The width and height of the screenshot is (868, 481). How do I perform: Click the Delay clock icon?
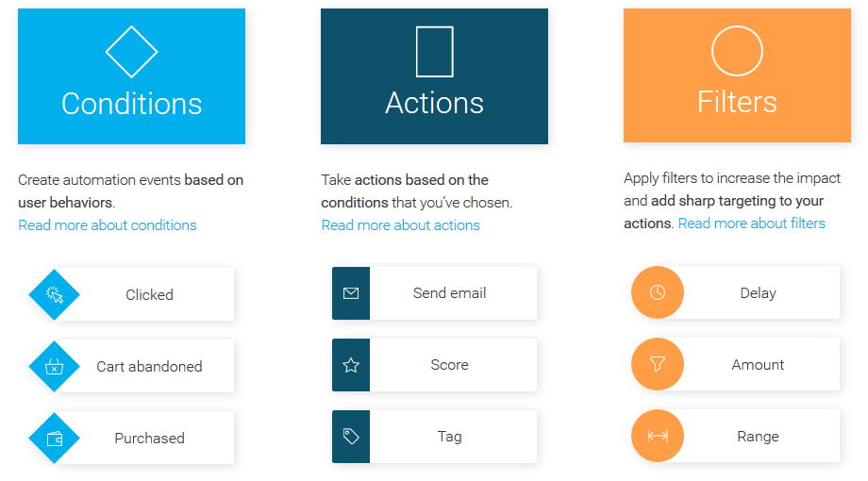(x=658, y=292)
